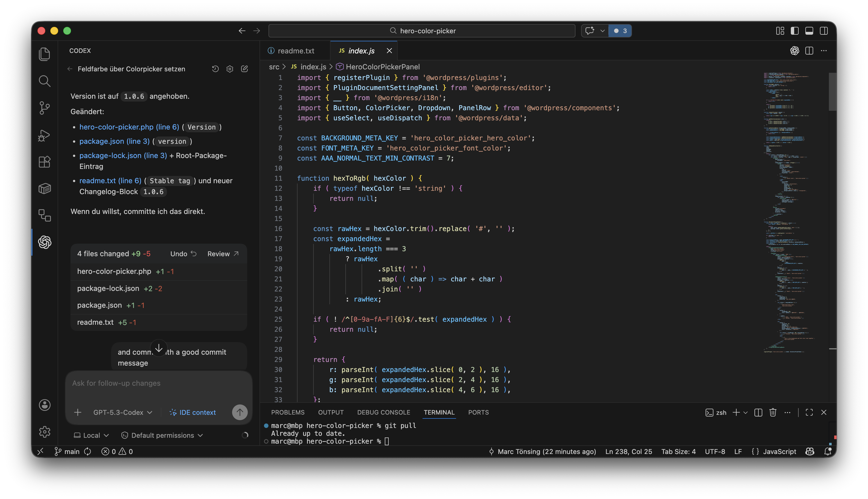Start a new Codex chat
868x499 pixels.
[x=244, y=69]
